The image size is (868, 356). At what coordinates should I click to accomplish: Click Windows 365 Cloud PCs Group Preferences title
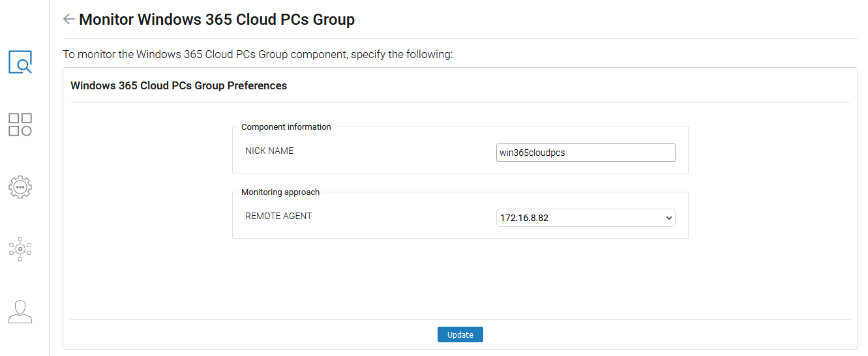179,85
